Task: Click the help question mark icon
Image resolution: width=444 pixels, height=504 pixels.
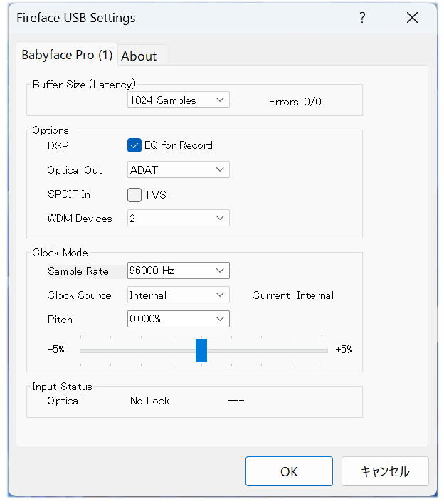Action: [362, 18]
